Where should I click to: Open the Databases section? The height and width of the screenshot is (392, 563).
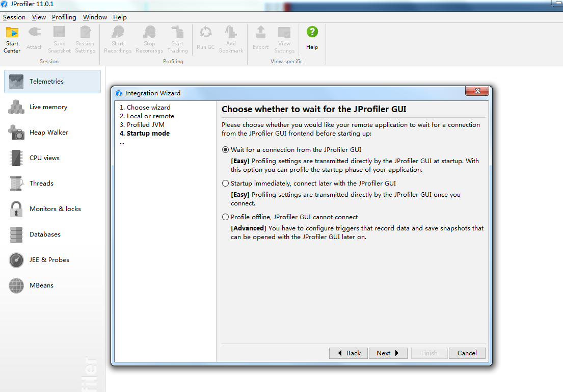point(52,234)
